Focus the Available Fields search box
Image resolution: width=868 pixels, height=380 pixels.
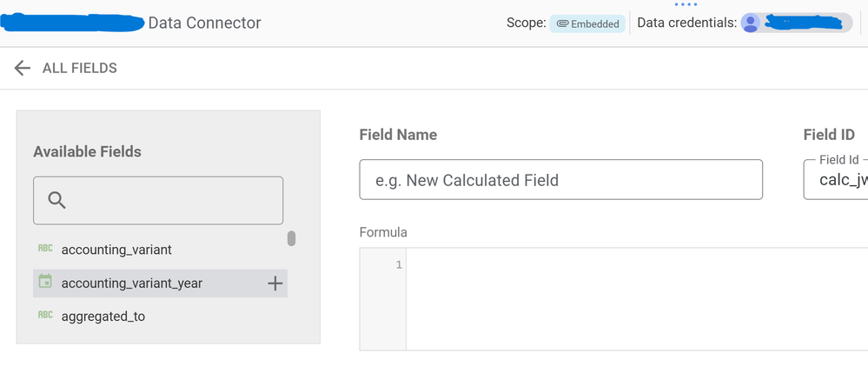pos(158,201)
